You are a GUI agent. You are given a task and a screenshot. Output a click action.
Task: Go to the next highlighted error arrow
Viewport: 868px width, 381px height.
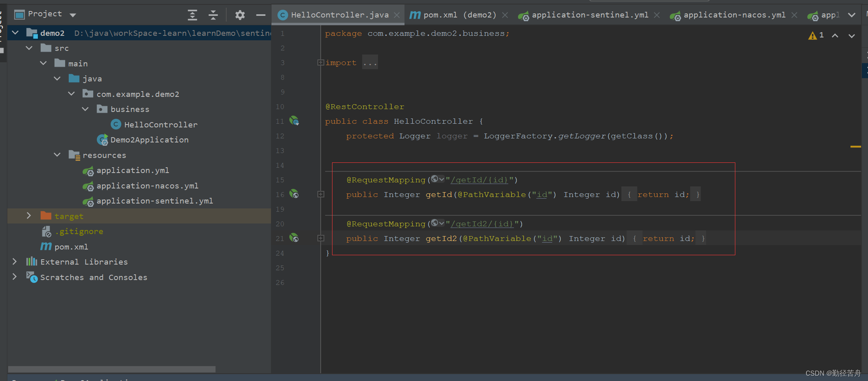[x=852, y=36]
